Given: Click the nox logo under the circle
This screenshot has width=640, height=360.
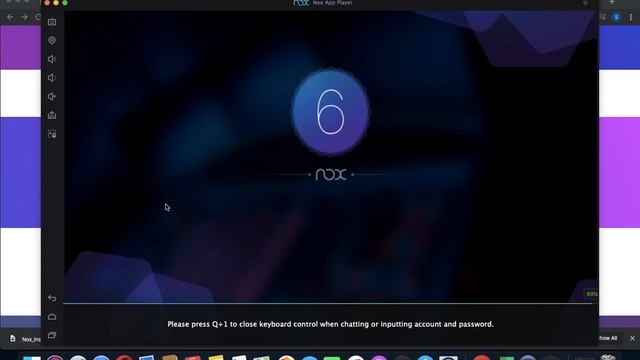Looking at the screenshot, I should (331, 175).
